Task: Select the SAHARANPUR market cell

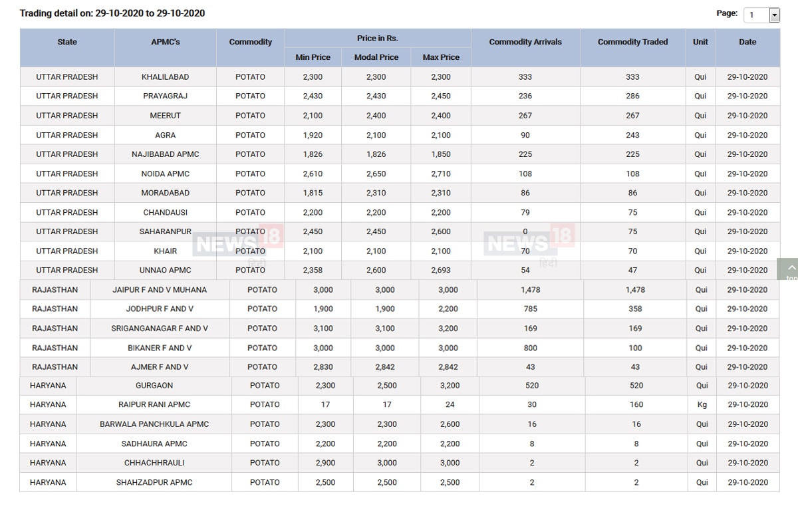Action: click(x=166, y=232)
